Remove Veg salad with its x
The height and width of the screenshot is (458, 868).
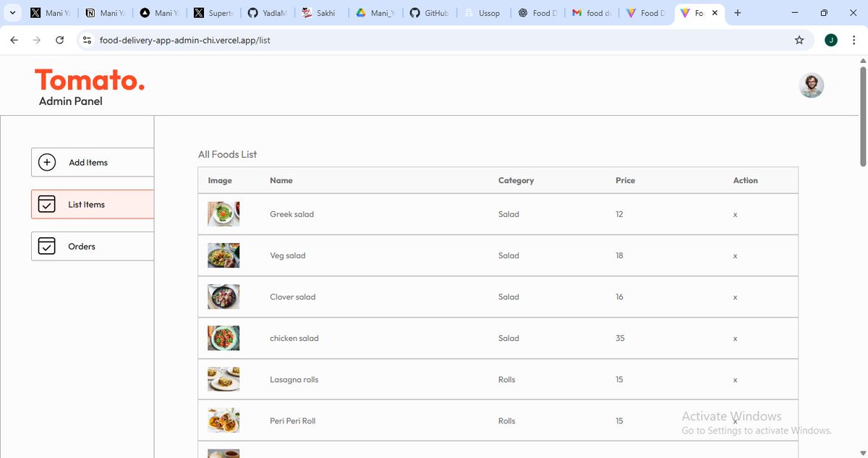click(x=735, y=256)
